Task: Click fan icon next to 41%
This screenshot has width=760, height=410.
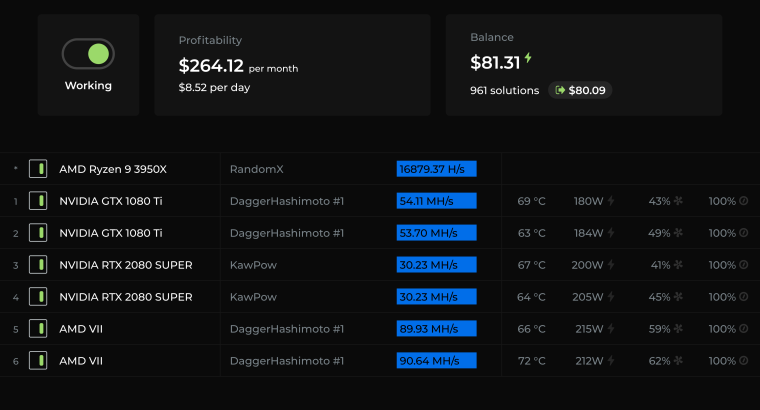Action: tap(678, 265)
